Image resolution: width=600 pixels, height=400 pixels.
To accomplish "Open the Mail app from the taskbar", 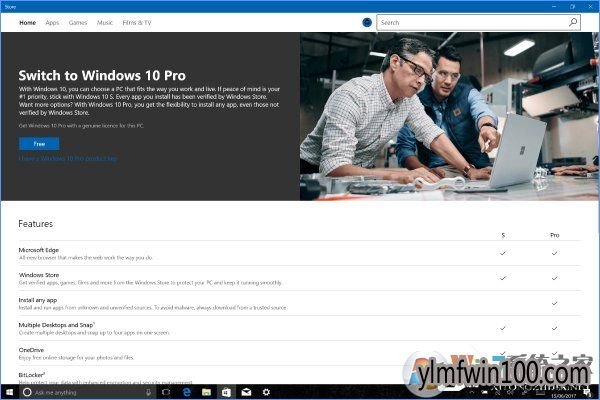I will coord(246,392).
